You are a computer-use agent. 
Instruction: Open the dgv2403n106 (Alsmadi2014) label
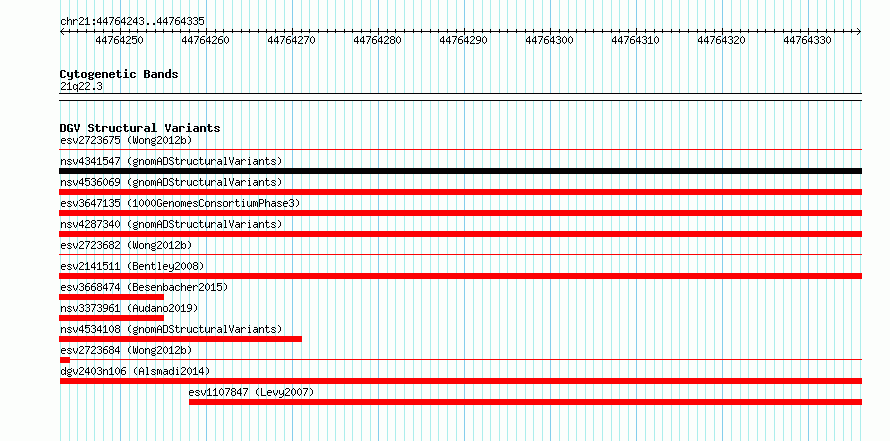coord(135,371)
